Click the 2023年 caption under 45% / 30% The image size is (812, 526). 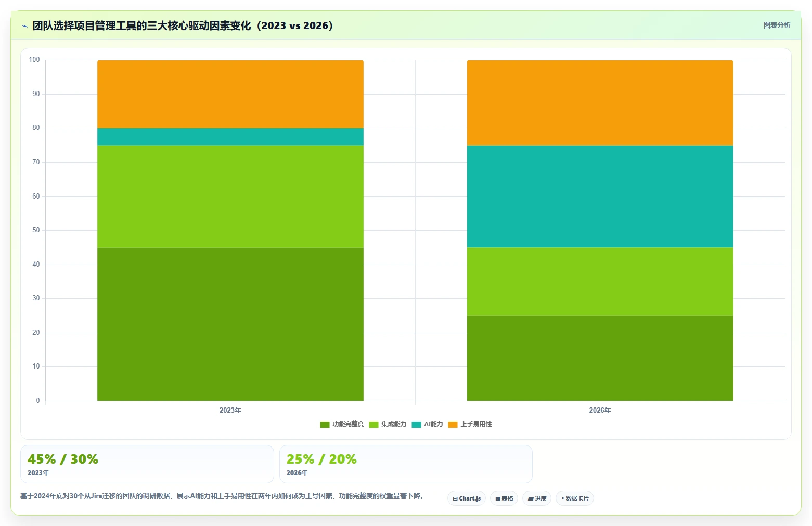(x=38, y=473)
